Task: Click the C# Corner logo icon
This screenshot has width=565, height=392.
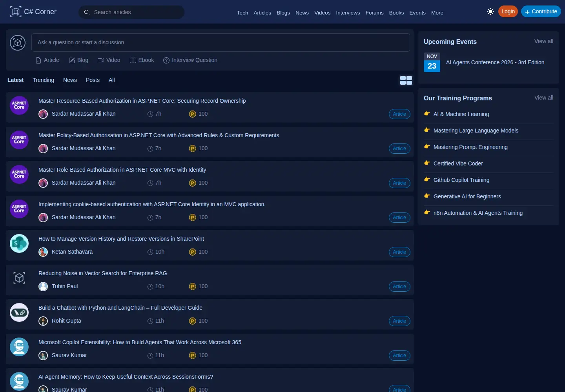Action: (x=16, y=12)
